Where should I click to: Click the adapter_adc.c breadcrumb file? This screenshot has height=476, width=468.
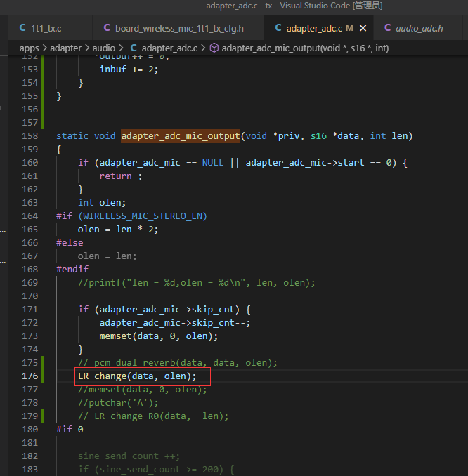pyautogui.click(x=169, y=48)
